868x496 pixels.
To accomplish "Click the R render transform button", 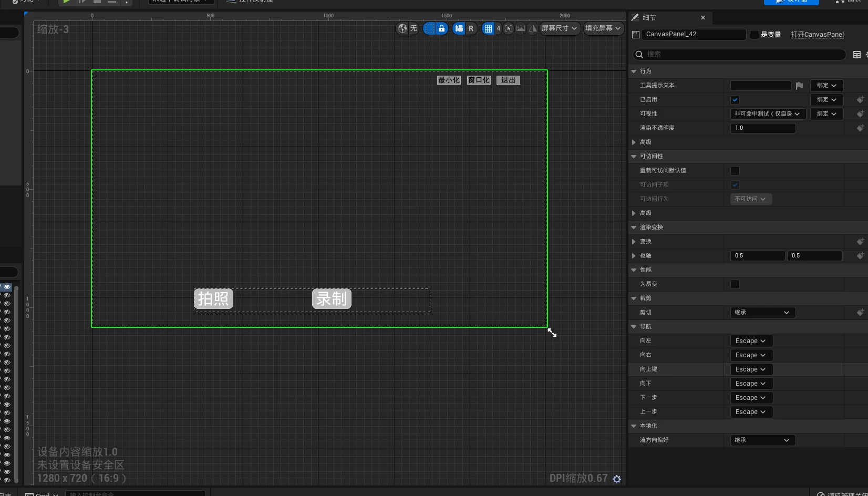I will click(x=471, y=28).
